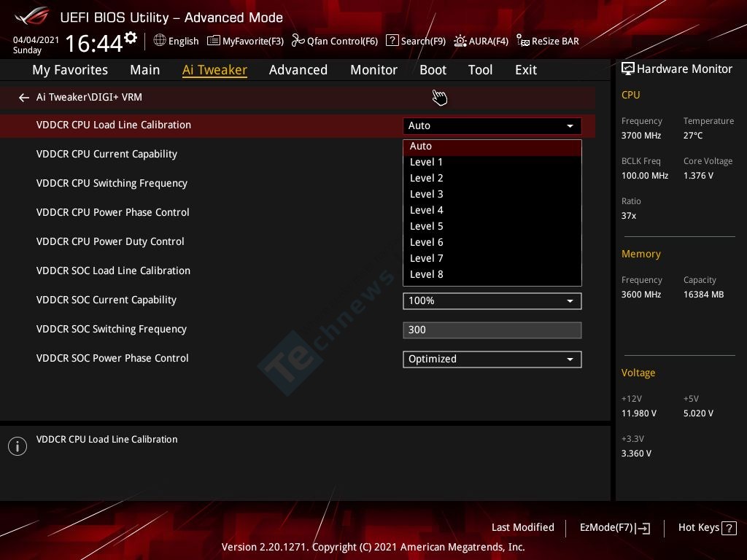Image resolution: width=747 pixels, height=560 pixels.
Task: Click the date 04/04/2021 Sunday
Action: coord(36,45)
